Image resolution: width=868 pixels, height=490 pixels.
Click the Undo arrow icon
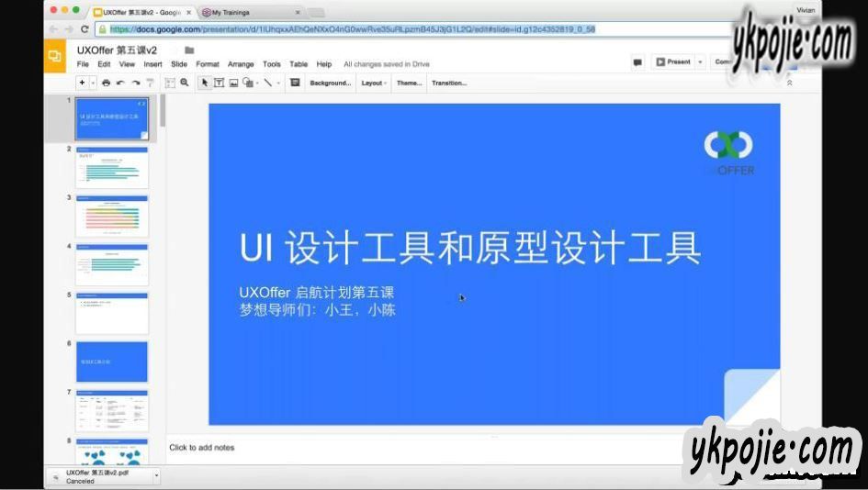click(x=120, y=83)
